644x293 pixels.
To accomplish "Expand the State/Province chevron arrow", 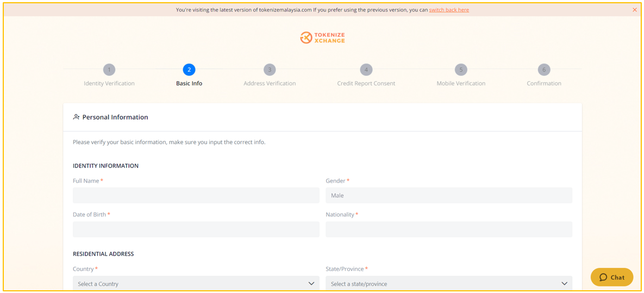I will click(x=564, y=284).
